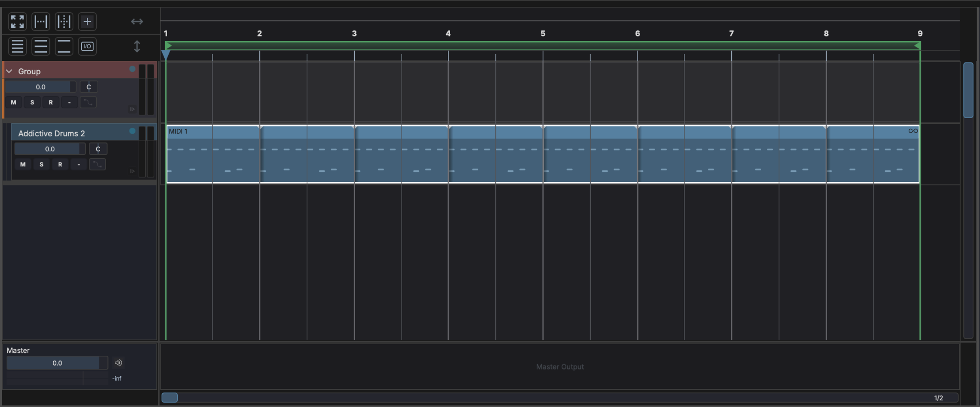Click the Master -inf level readout
This screenshot has width=980, height=407.
coord(117,378)
